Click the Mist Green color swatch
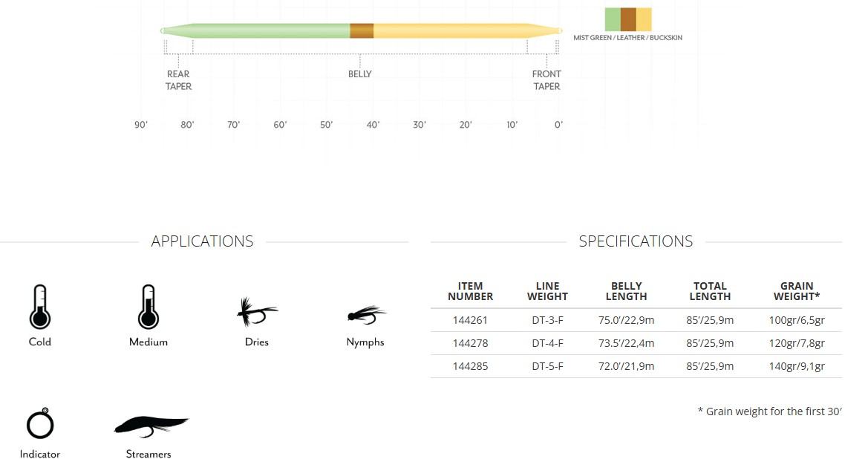Image resolution: width=868 pixels, height=459 pixels. pos(613,19)
